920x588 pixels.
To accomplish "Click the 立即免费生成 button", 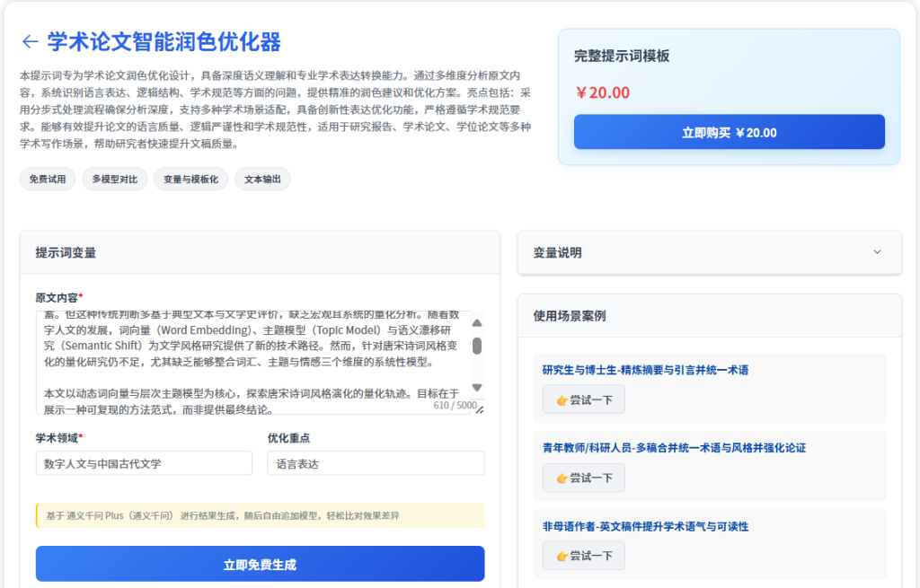I will click(260, 564).
